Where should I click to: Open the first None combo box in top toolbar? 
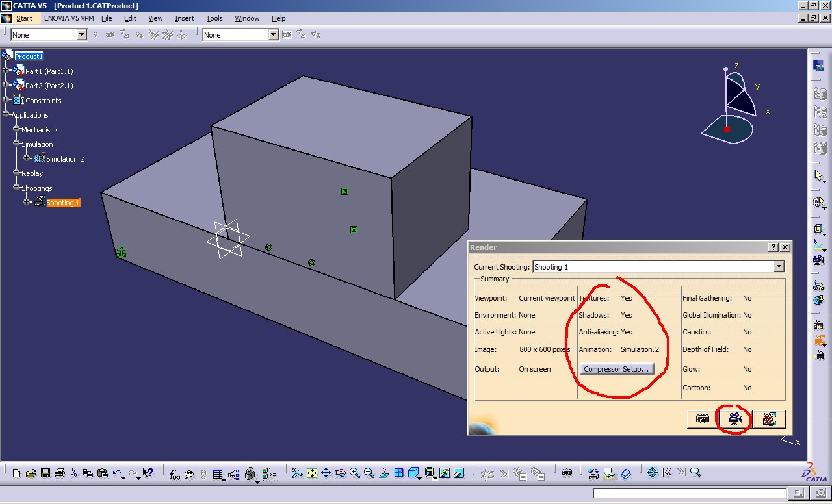point(82,35)
